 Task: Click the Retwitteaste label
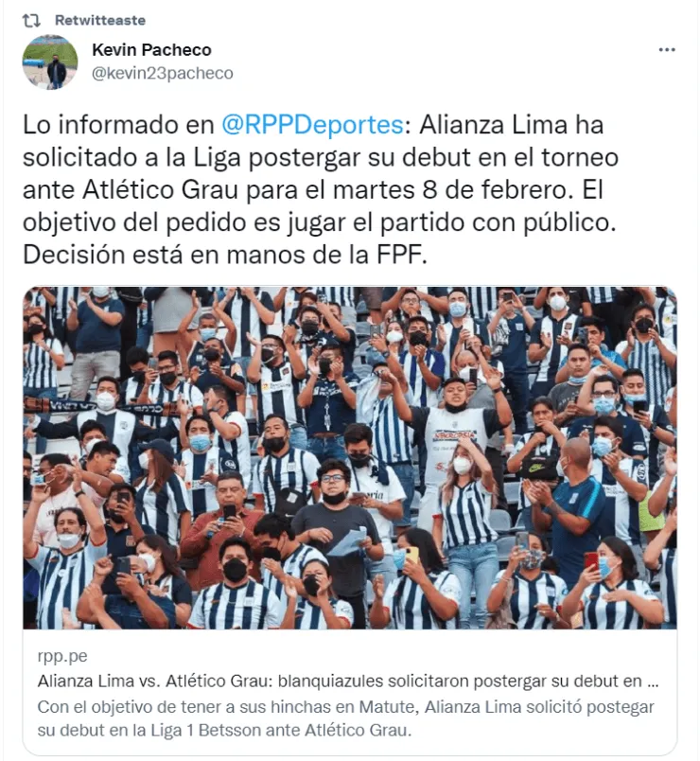pos(100,21)
